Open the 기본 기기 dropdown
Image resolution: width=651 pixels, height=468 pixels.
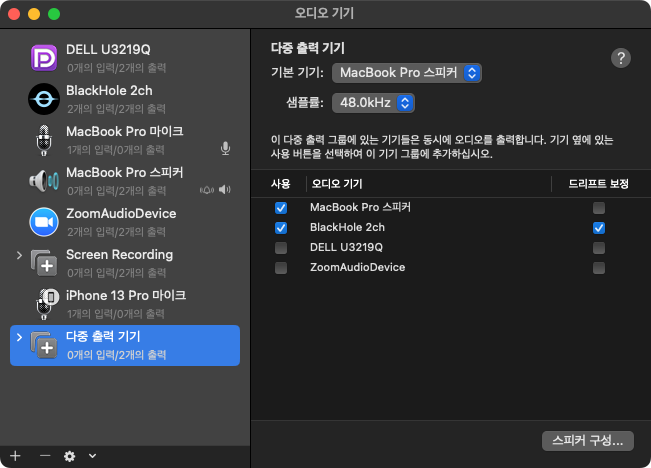406,73
